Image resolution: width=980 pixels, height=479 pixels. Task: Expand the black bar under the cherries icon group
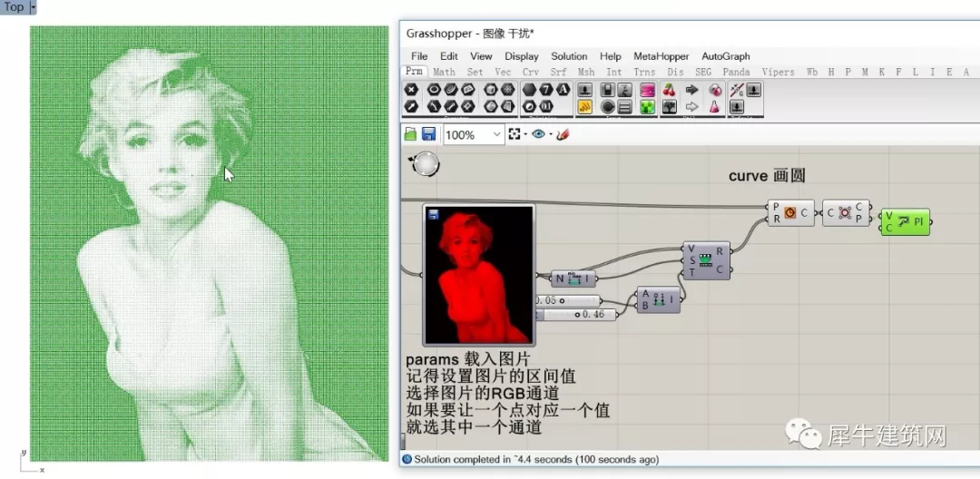pyautogui.click(x=692, y=116)
